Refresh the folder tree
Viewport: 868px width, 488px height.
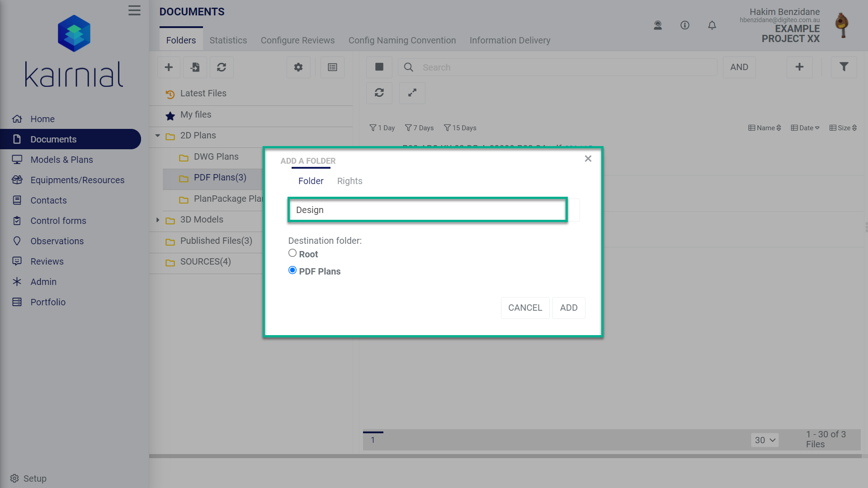coord(222,67)
